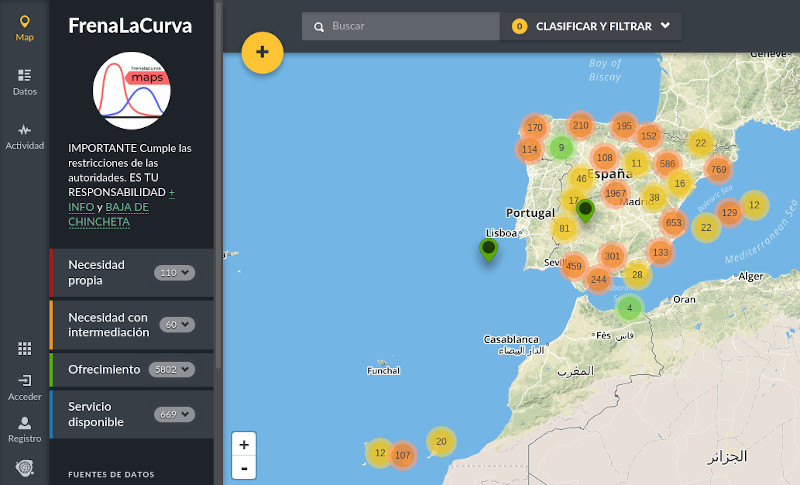
Task: Click the green marker pin near Lisboa
Action: 488,250
